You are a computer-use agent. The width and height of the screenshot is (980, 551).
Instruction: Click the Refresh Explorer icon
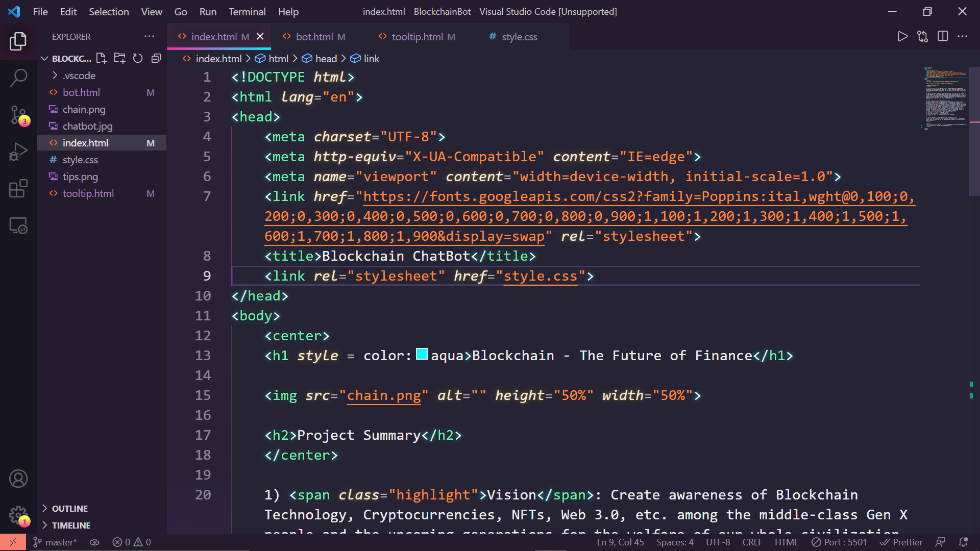tap(138, 58)
